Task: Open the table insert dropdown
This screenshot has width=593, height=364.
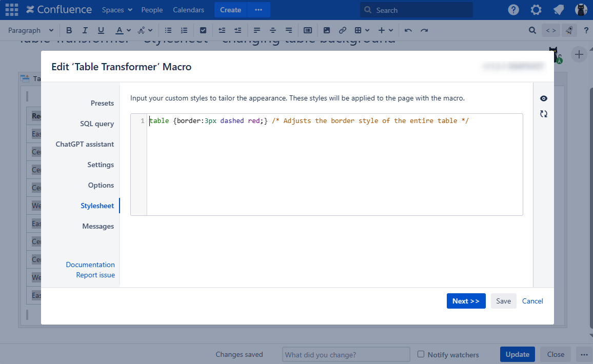Action: pyautogui.click(x=362, y=30)
